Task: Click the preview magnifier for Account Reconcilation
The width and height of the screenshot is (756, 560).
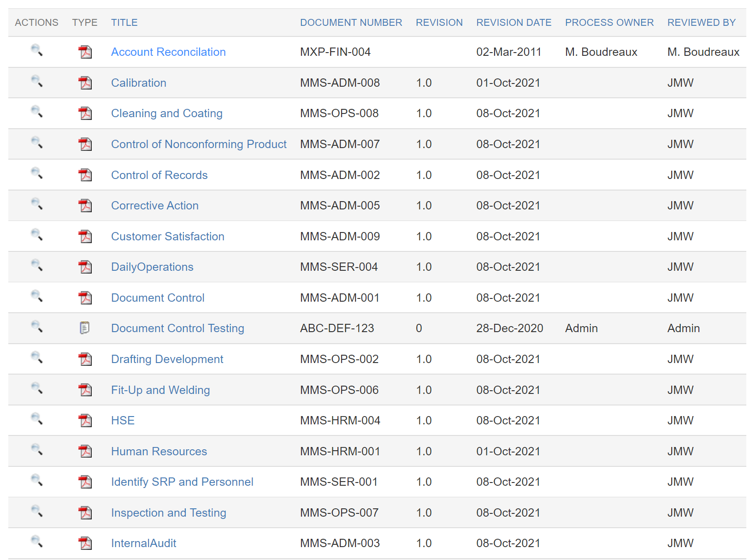Action: coord(37,52)
